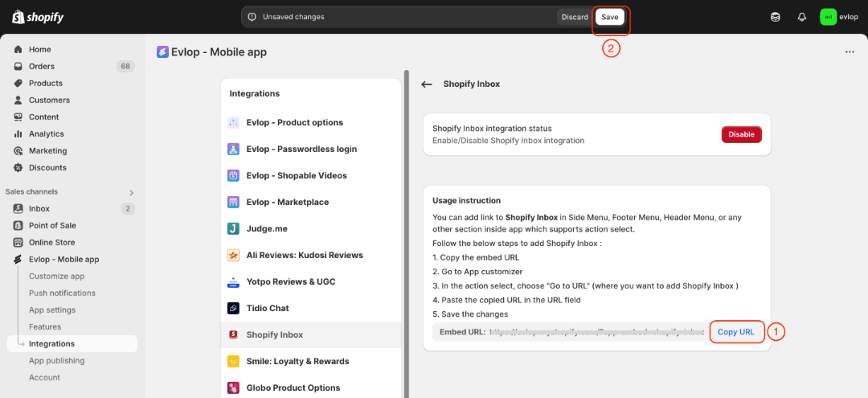Discard the unsaved changes

coord(575,17)
